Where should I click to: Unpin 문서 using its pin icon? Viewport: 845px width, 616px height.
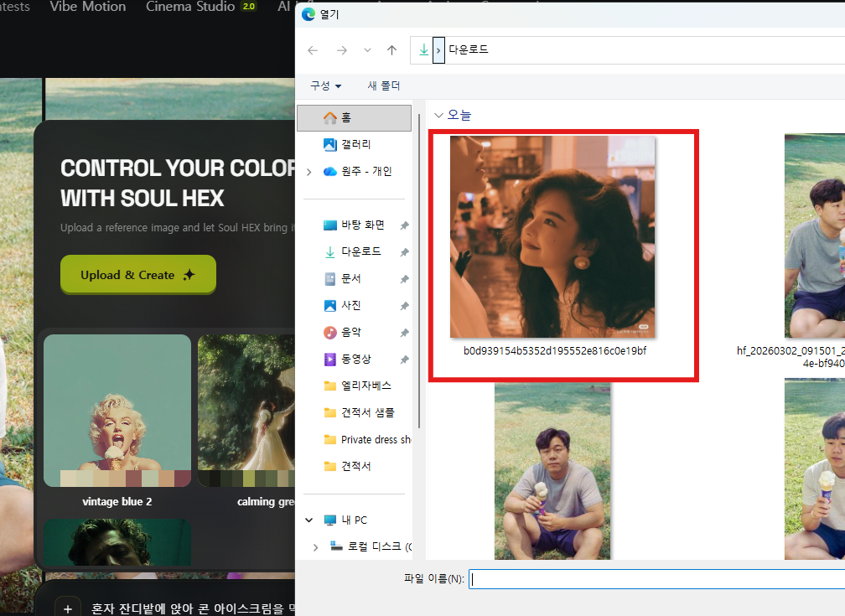coord(404,279)
